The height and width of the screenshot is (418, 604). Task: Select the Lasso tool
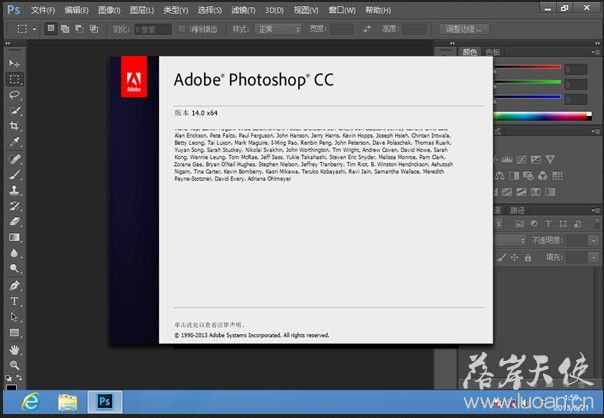(15, 94)
